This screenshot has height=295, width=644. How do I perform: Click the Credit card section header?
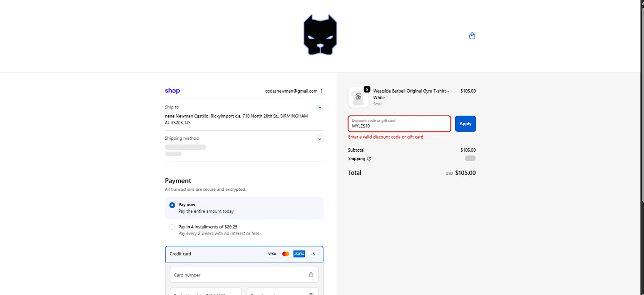click(x=244, y=254)
